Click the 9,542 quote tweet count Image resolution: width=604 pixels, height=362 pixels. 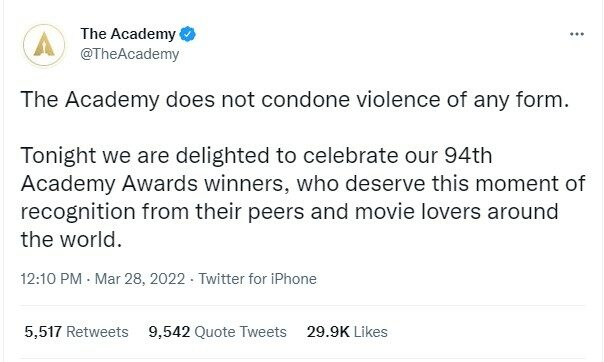click(x=169, y=332)
